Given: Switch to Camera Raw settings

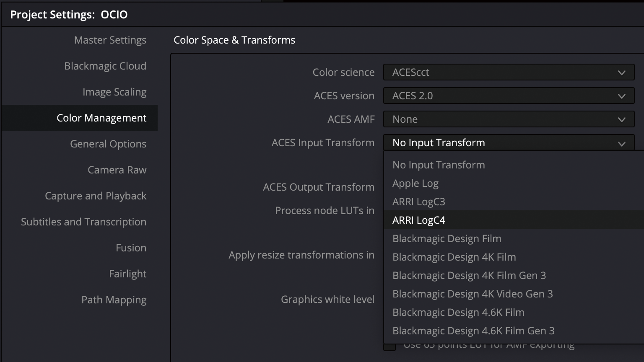Looking at the screenshot, I should [117, 170].
